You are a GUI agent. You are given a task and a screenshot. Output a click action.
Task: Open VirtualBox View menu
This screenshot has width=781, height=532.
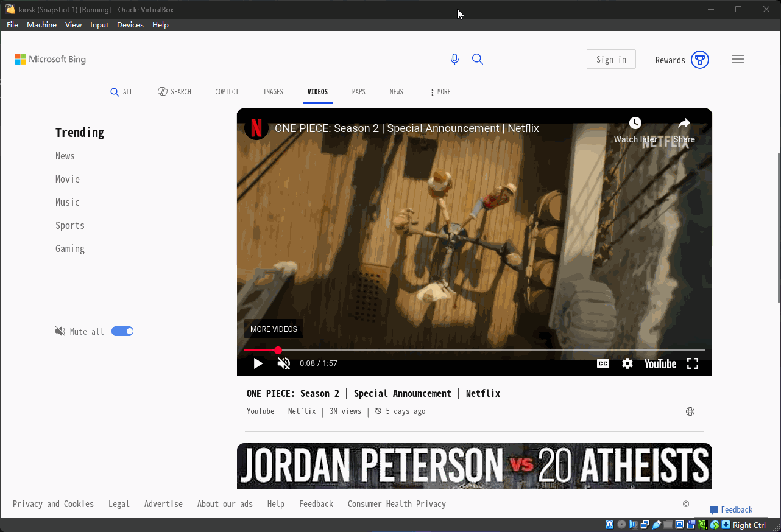point(73,25)
